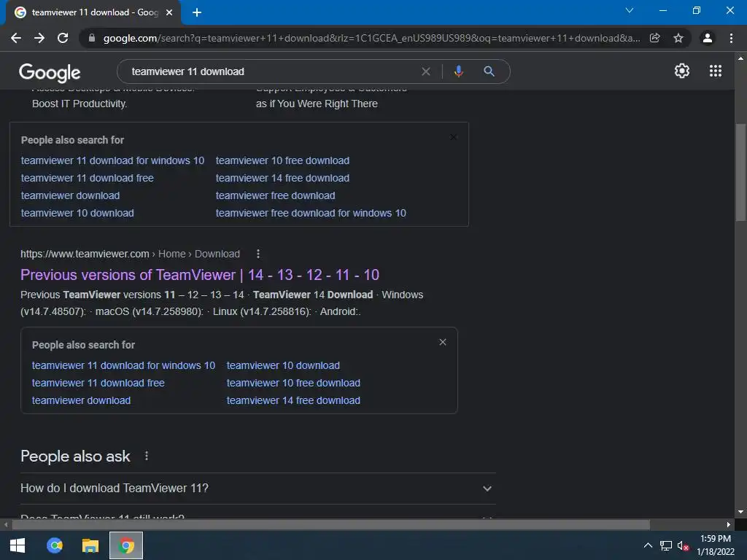Launch the blue Chrome-like taskbar app

55,545
